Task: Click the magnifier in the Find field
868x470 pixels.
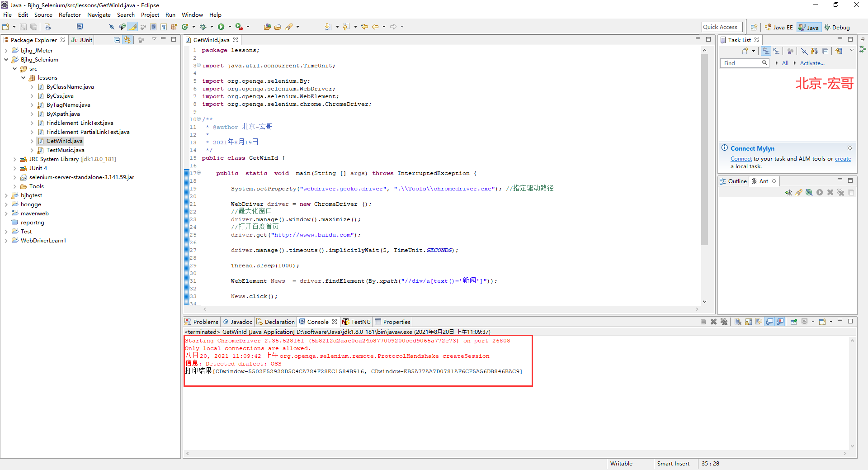Action: tap(764, 63)
